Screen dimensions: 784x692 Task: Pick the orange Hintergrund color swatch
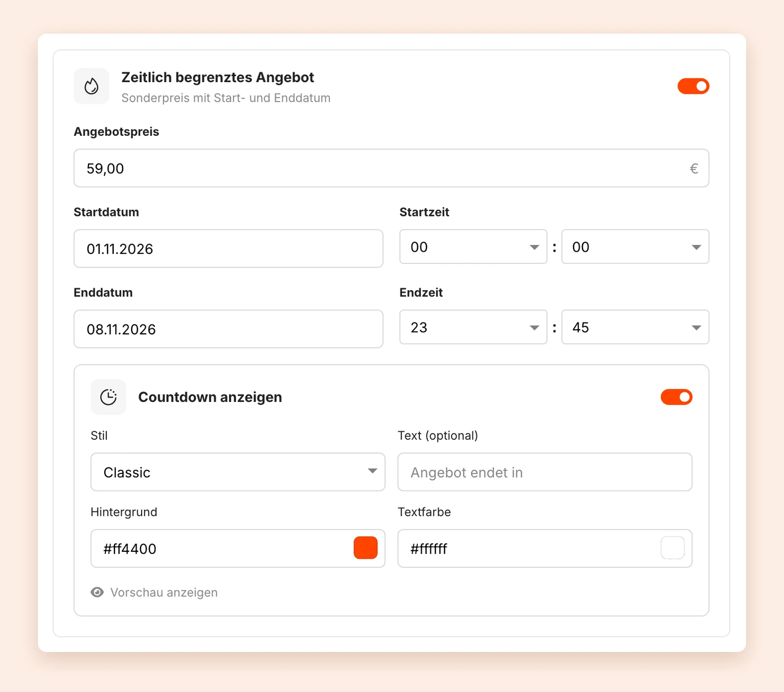coord(366,548)
